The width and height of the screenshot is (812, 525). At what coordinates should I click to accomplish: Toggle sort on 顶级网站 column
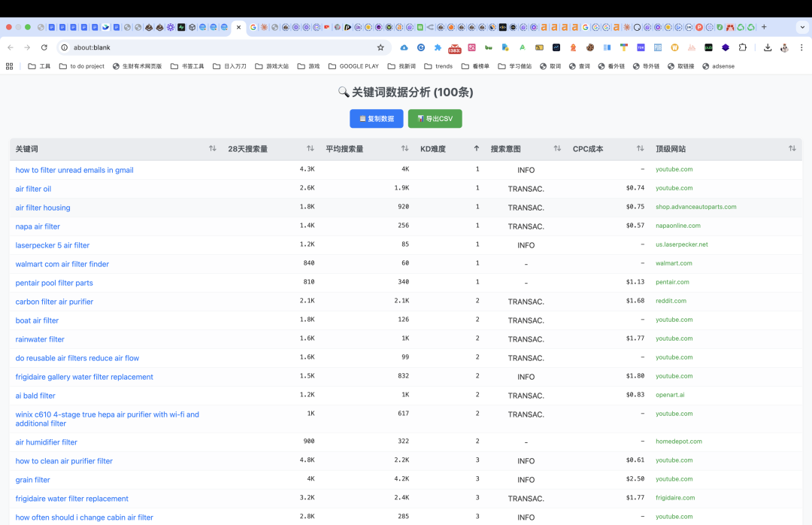pyautogui.click(x=792, y=149)
